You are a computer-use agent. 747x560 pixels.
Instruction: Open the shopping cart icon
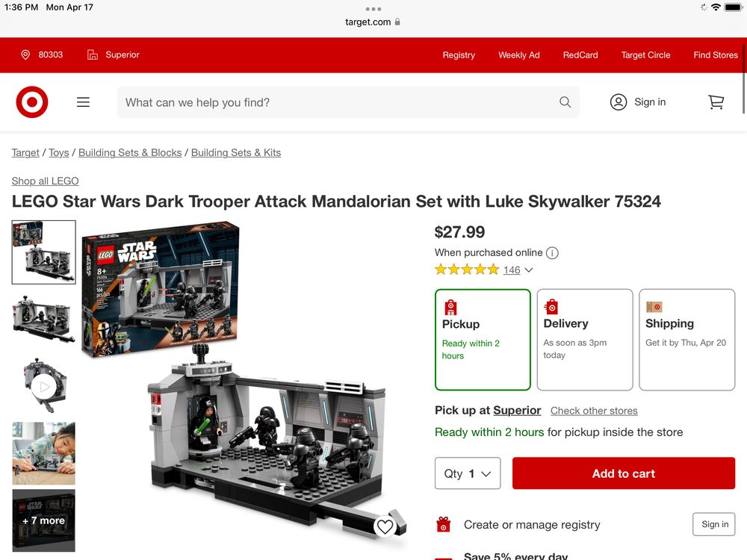tap(716, 102)
